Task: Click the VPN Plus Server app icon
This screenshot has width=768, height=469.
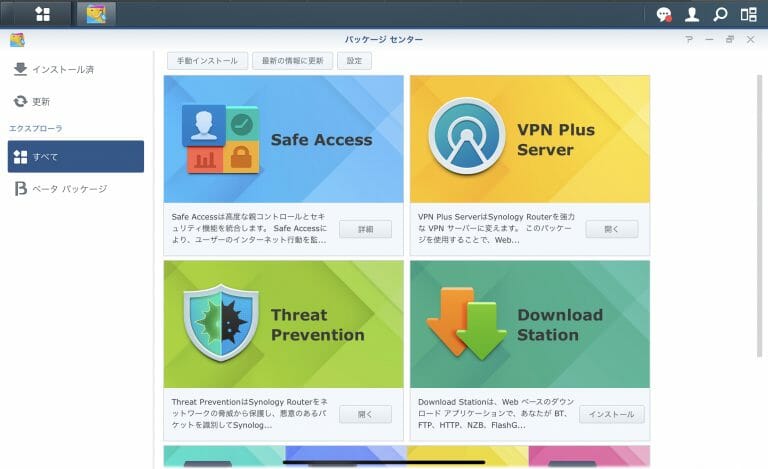Action: click(x=467, y=136)
